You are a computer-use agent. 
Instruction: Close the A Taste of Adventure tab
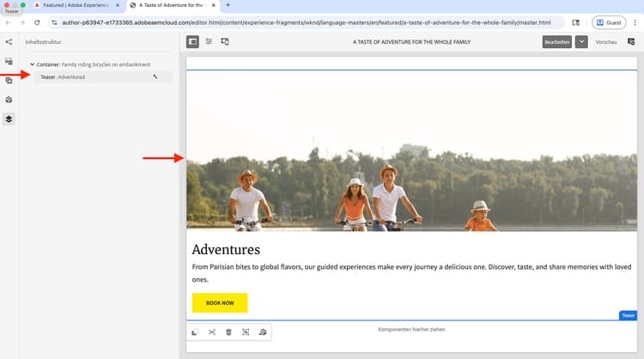(x=213, y=5)
